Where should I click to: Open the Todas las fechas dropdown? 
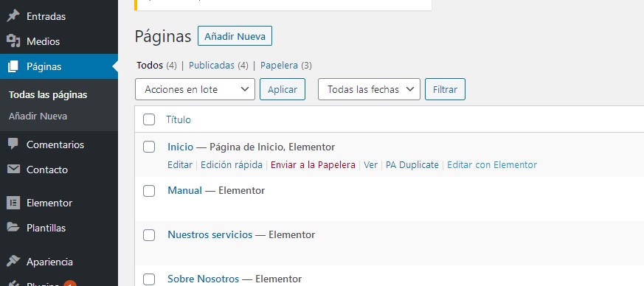click(x=369, y=89)
